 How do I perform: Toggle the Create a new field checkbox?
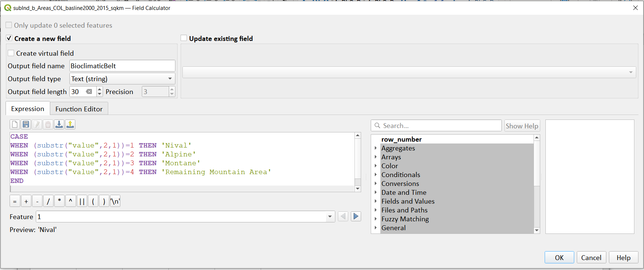(9, 38)
